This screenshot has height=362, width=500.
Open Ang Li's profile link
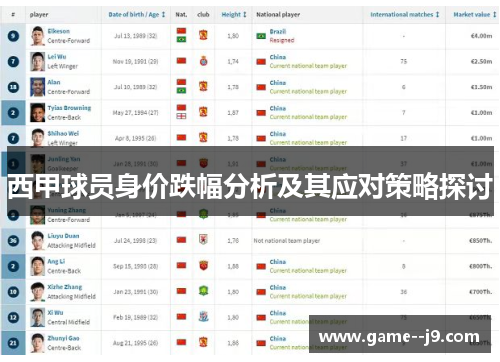(x=56, y=261)
